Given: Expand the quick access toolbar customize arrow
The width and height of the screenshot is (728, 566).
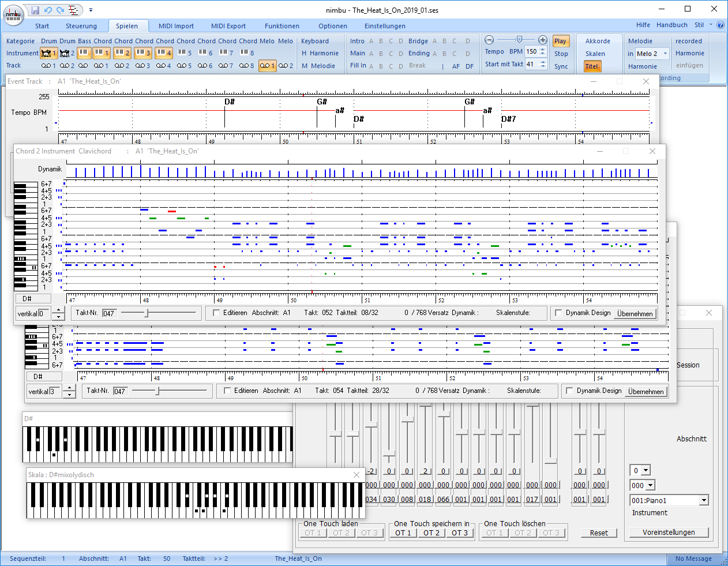Looking at the screenshot, I should (x=91, y=10).
